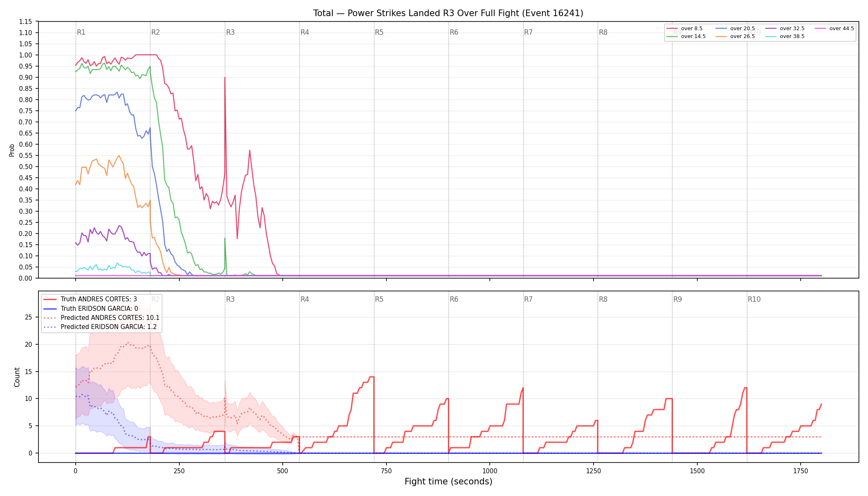
Task: Click the R4 round label in the probability chart
Action: coord(305,32)
